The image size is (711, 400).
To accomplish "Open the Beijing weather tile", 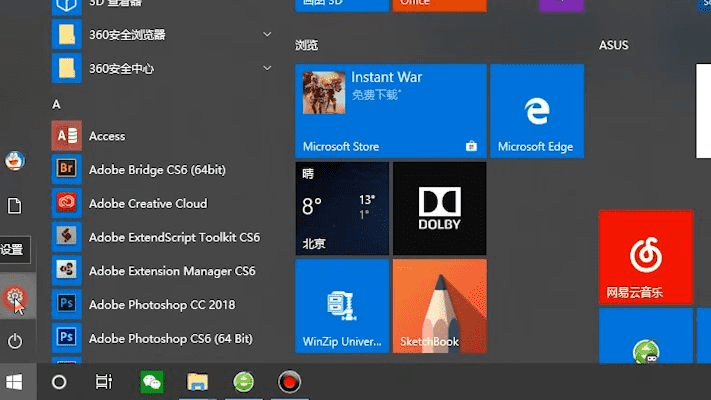I will pyautogui.click(x=342, y=209).
